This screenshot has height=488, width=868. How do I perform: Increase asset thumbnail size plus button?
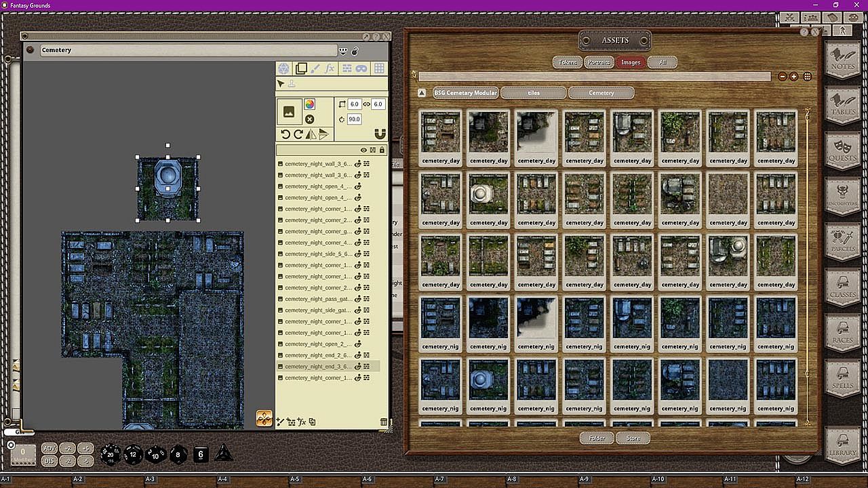(794, 77)
